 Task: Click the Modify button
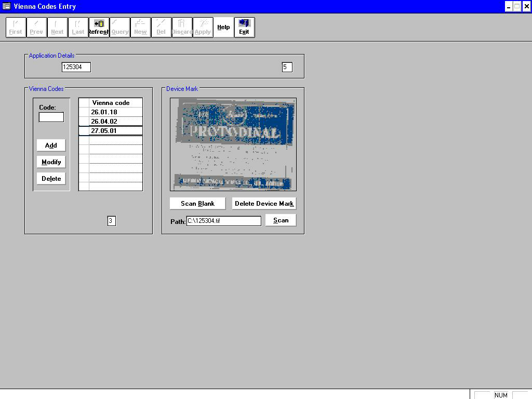tap(51, 162)
